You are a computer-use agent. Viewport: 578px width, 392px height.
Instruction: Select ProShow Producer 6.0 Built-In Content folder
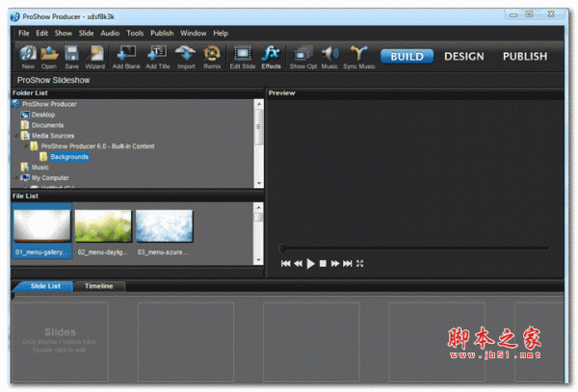pos(97,146)
